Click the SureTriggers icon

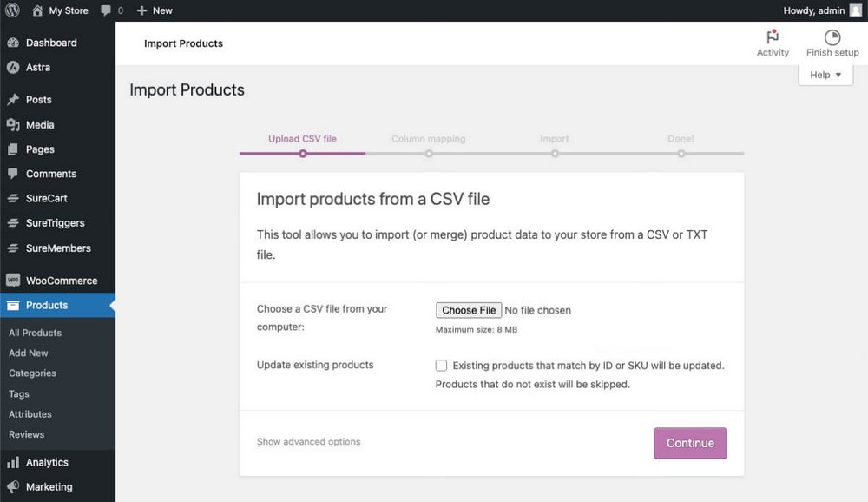[13, 222]
